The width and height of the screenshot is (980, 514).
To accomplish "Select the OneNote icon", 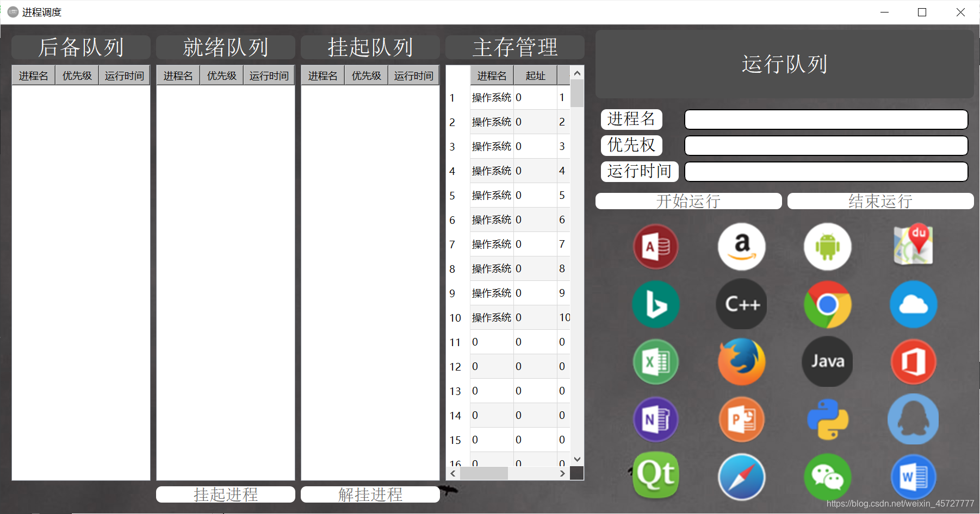I will point(655,419).
